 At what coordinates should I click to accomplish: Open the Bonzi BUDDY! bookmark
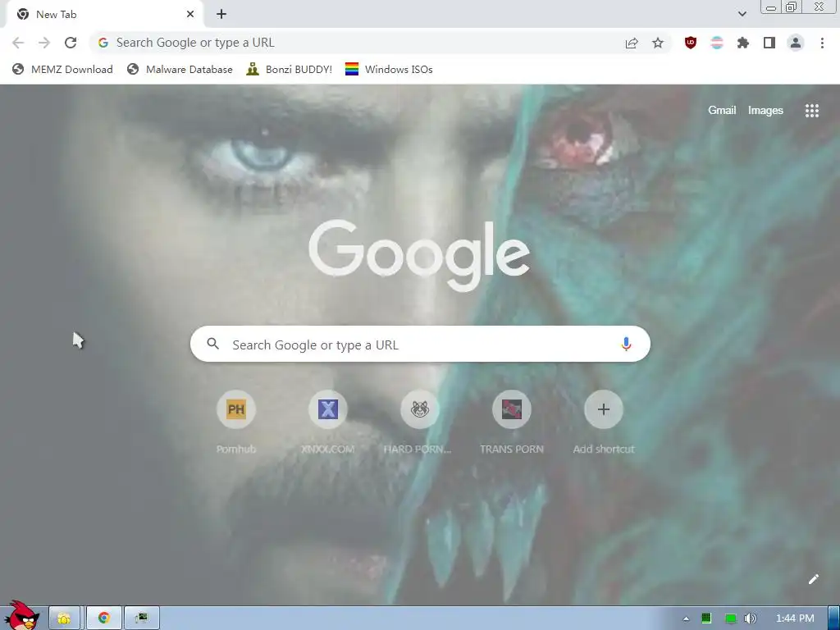pos(290,69)
